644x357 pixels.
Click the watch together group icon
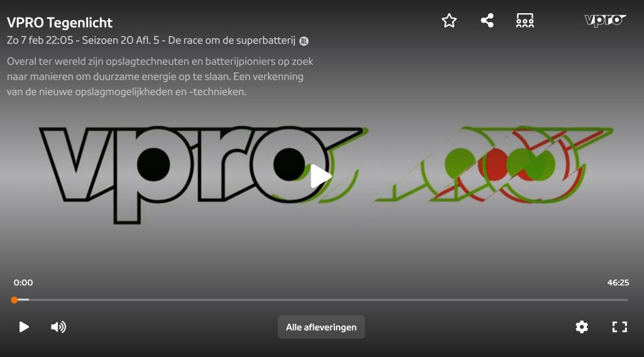(525, 21)
